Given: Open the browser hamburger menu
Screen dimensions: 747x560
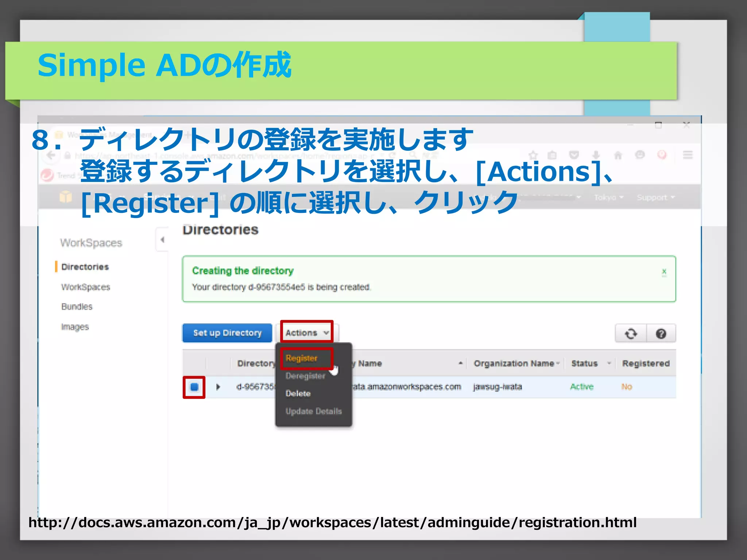Looking at the screenshot, I should point(688,155).
